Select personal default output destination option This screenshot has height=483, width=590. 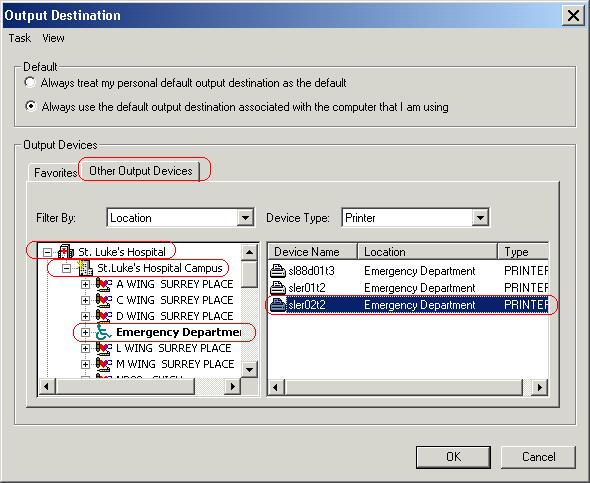(30, 82)
